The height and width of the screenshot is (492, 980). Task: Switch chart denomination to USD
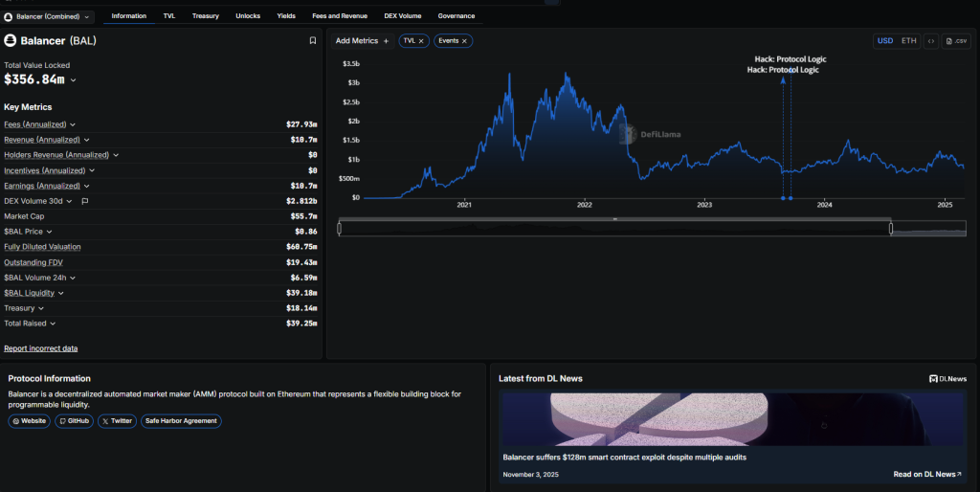[885, 41]
